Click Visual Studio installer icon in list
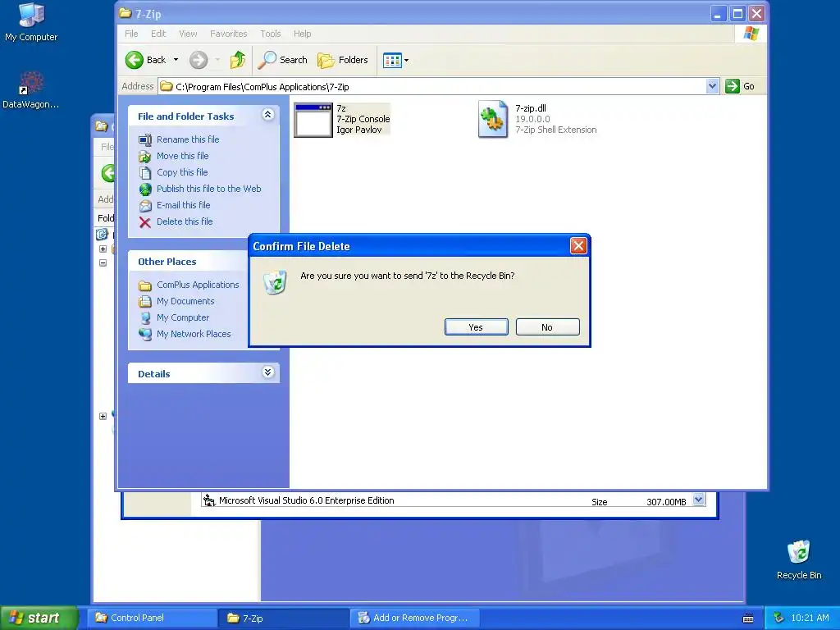 [x=209, y=500]
